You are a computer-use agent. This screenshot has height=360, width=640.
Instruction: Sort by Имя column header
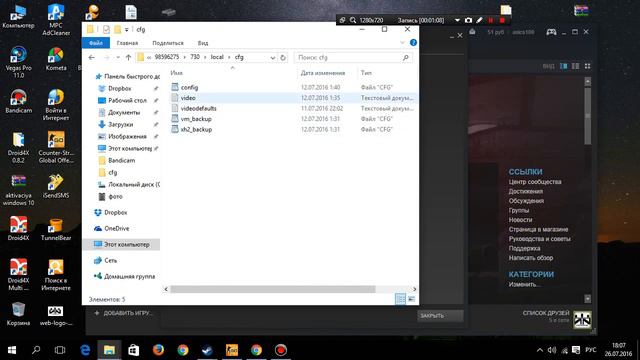[x=177, y=73]
